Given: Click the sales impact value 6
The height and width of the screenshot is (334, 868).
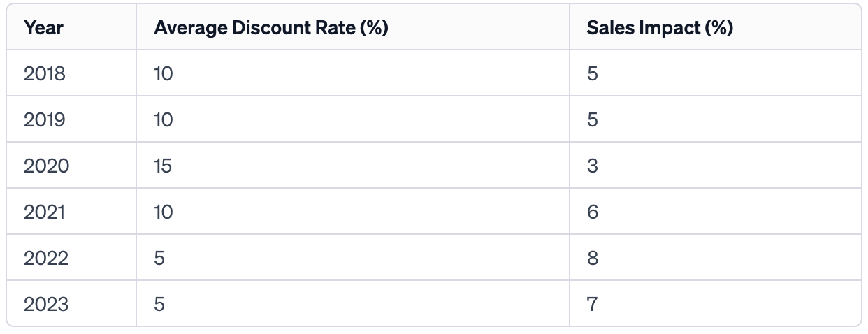Looking at the screenshot, I should [593, 212].
